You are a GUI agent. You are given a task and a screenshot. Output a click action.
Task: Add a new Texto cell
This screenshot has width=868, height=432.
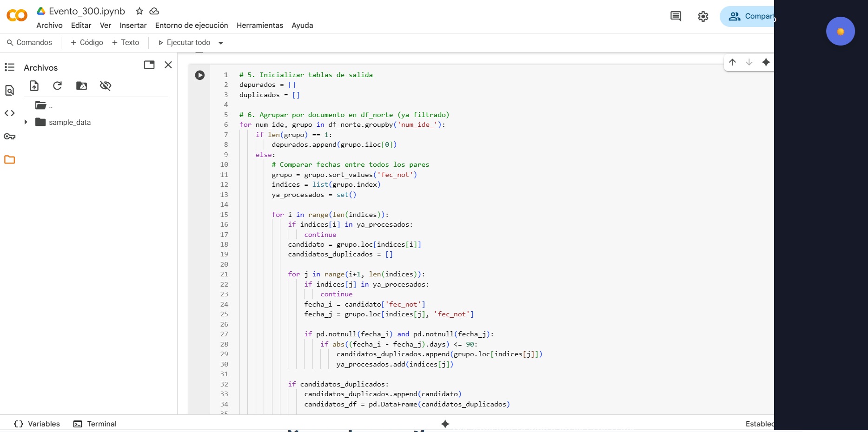pos(126,43)
